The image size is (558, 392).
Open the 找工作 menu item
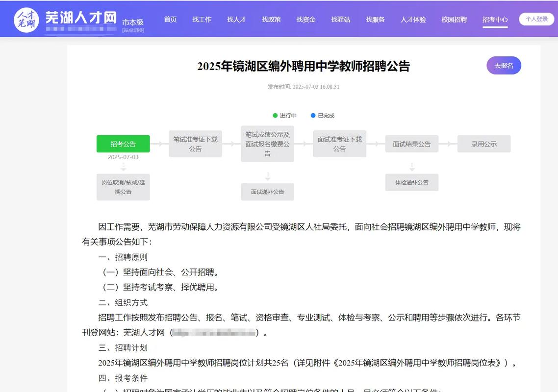[x=202, y=20]
